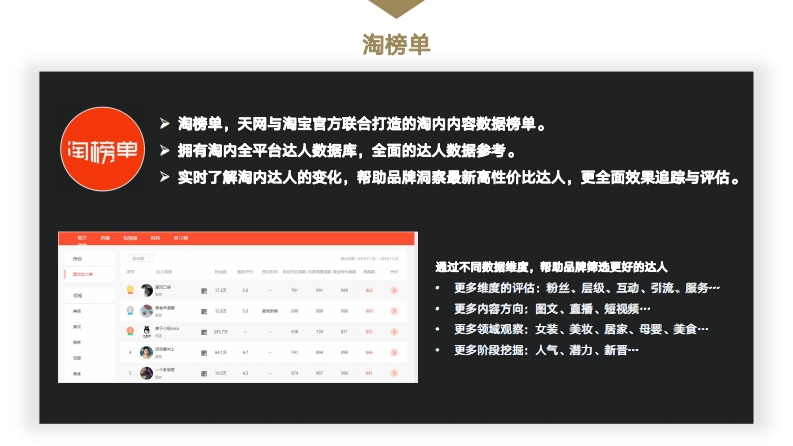
Task: Open avatar of the rank 5 creator
Action: pos(147,373)
